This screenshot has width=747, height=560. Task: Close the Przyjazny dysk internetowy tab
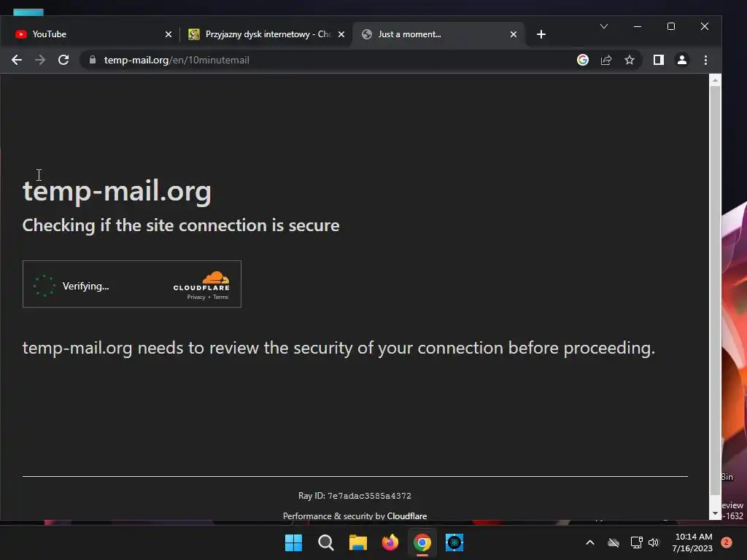point(341,34)
